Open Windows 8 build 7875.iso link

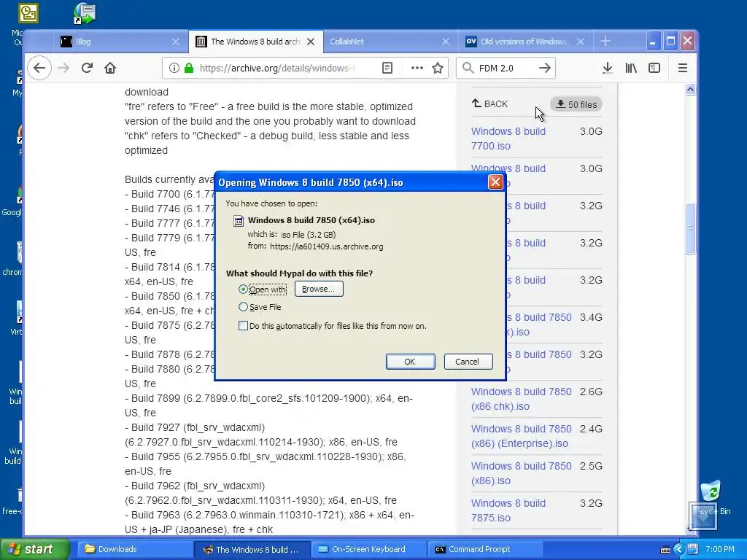pyautogui.click(x=508, y=510)
